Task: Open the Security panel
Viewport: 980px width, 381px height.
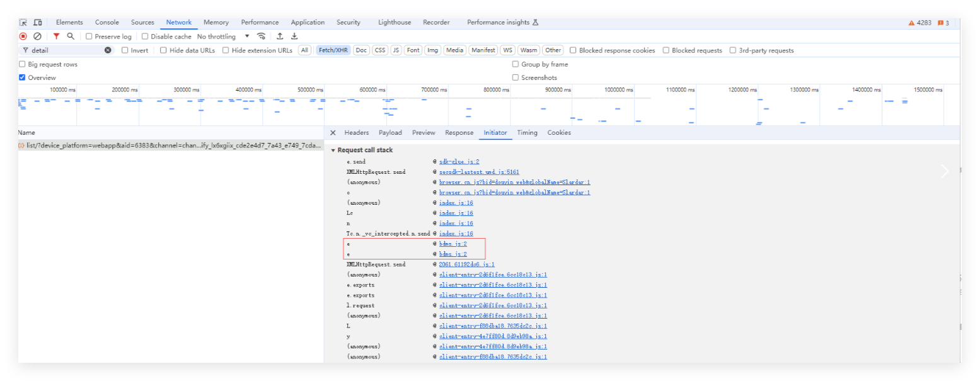Action: click(349, 23)
